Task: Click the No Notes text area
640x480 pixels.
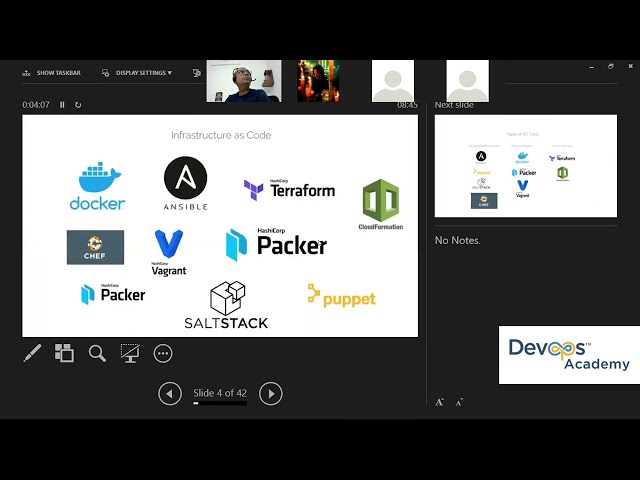Action: click(x=458, y=240)
